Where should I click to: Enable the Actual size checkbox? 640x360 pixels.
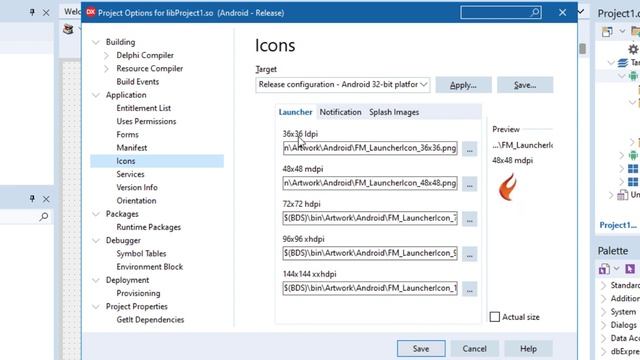pos(495,317)
